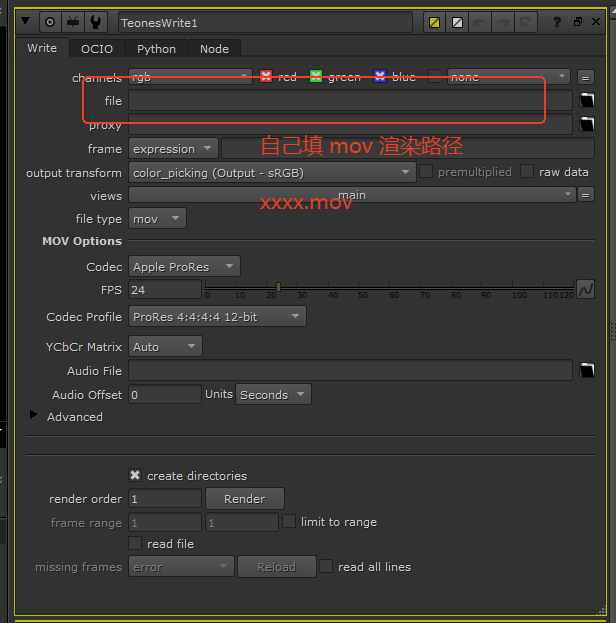Expand the Advanced section

click(x=33, y=416)
